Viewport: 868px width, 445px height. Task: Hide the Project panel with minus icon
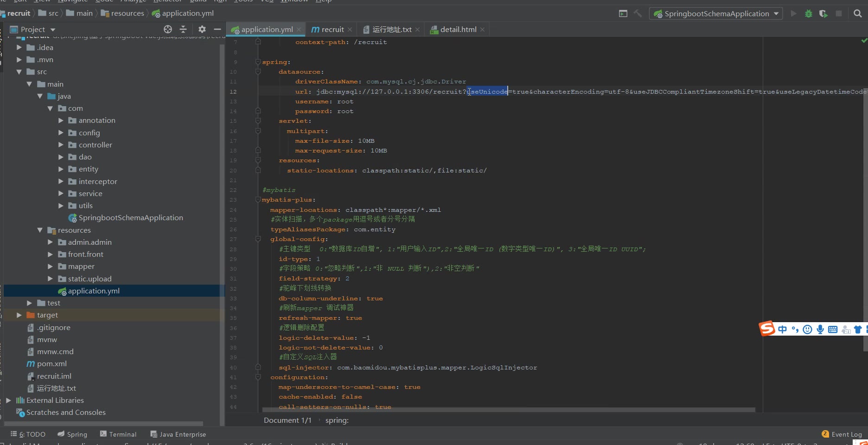pos(217,29)
